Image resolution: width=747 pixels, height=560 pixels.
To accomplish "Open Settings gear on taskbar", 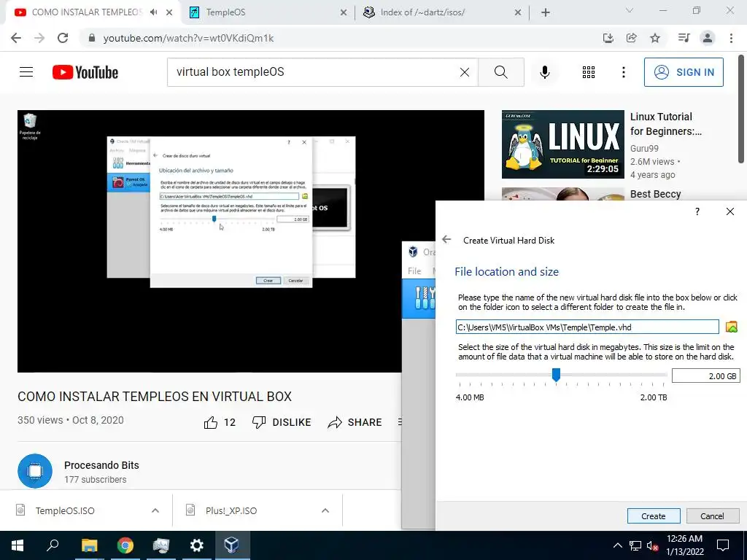I will pyautogui.click(x=197, y=545).
